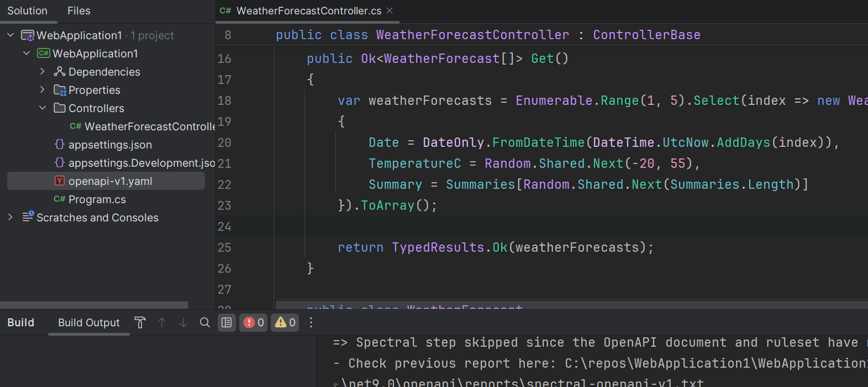Click the WebApplication1 solution icon

[x=28, y=35]
